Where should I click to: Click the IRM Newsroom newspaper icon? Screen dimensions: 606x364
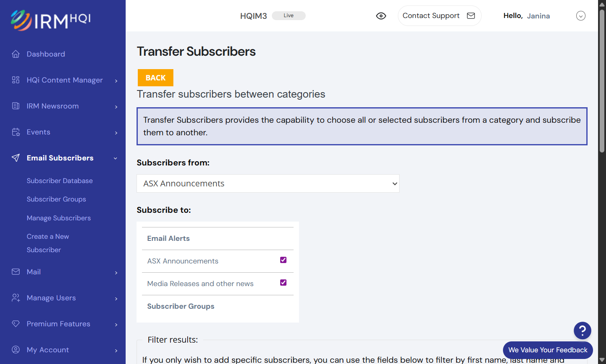(16, 106)
